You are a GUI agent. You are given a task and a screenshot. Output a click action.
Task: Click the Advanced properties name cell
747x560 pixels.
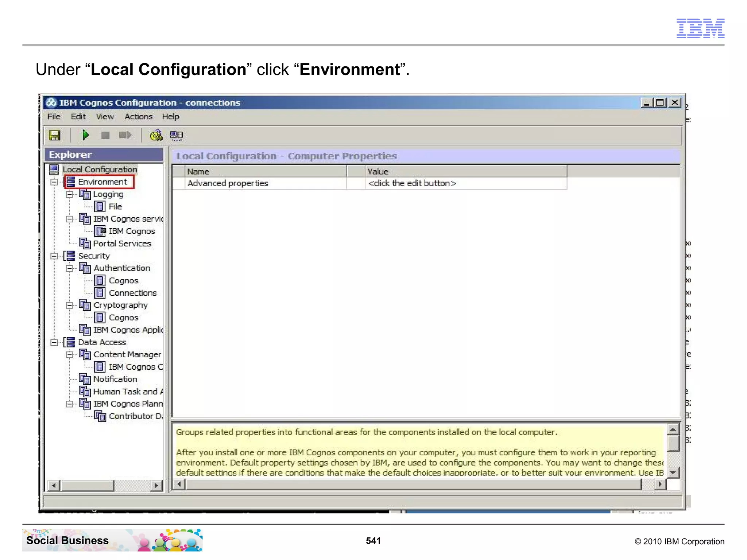pyautogui.click(x=266, y=183)
